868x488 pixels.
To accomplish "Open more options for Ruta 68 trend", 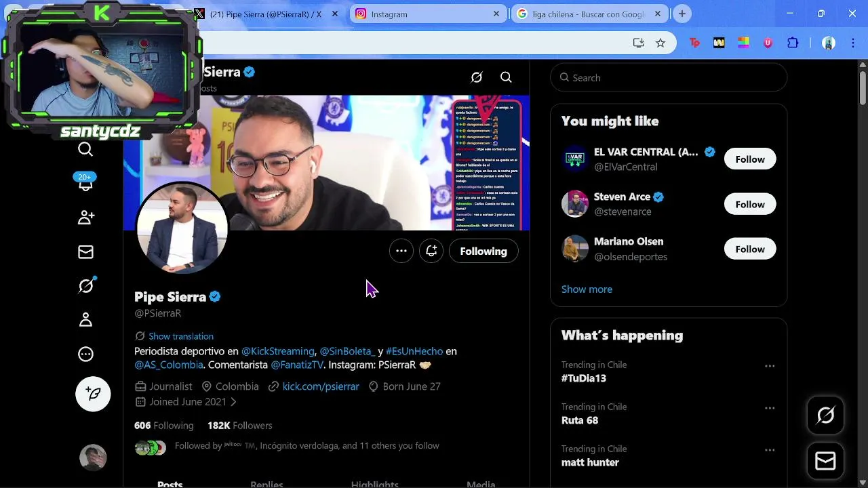I will 770,408.
